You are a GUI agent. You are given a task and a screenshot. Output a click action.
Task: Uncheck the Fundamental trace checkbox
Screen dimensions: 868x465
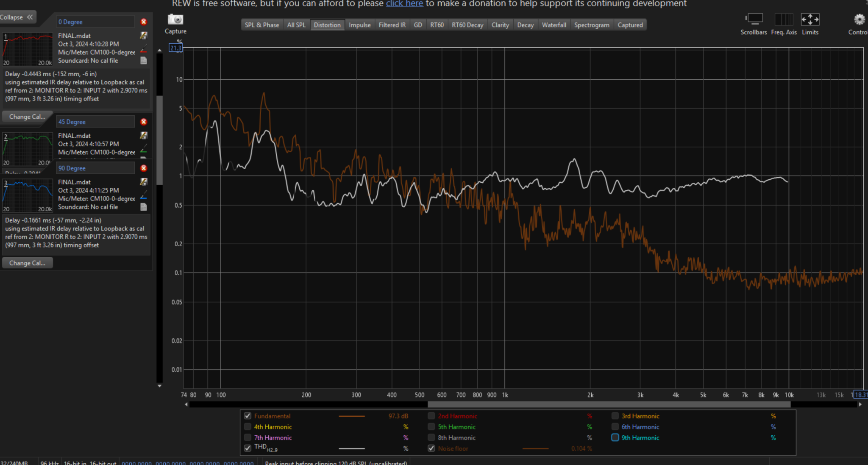click(248, 416)
